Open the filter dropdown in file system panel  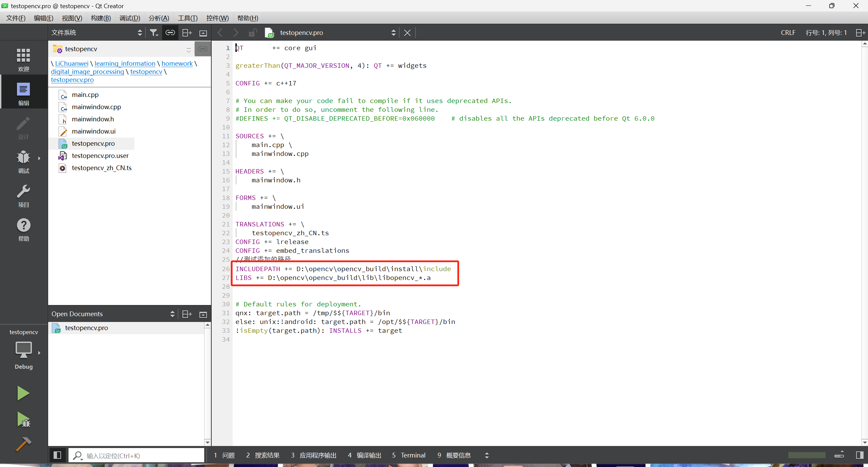[154, 32]
